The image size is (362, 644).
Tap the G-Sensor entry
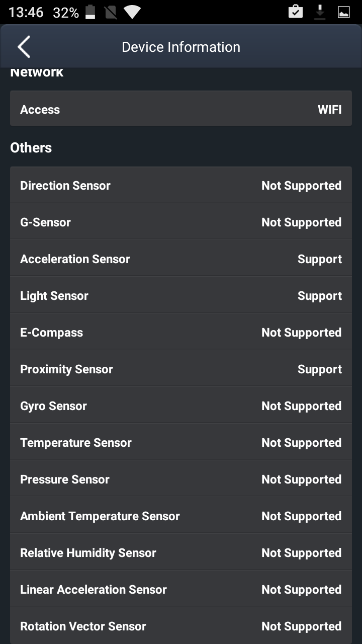coord(181,222)
